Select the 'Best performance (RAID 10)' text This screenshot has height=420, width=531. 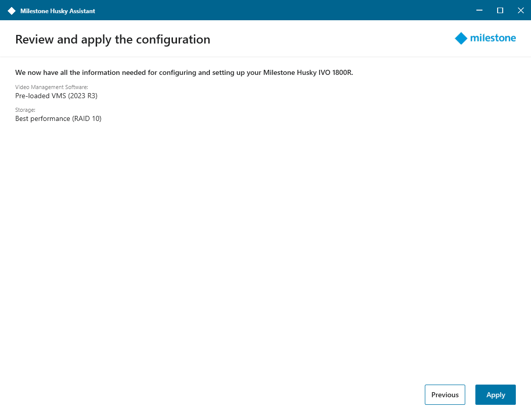(x=58, y=118)
